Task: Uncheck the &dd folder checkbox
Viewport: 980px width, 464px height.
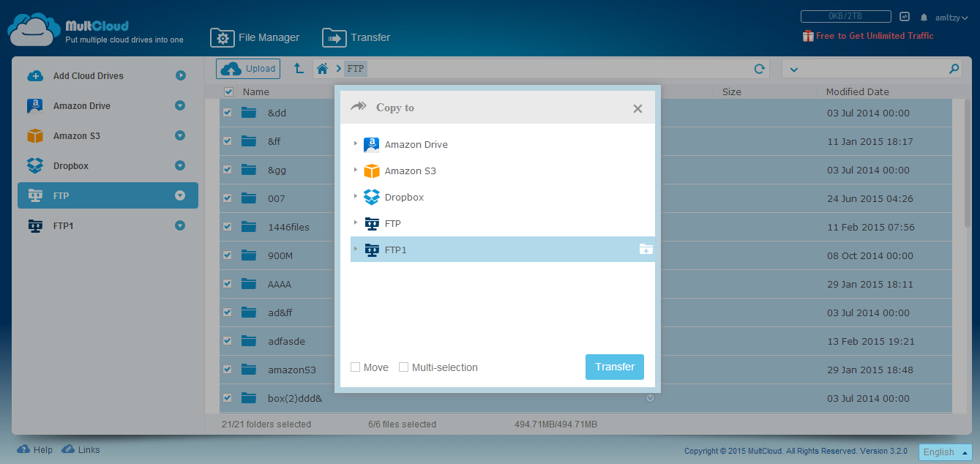Action: 228,113
